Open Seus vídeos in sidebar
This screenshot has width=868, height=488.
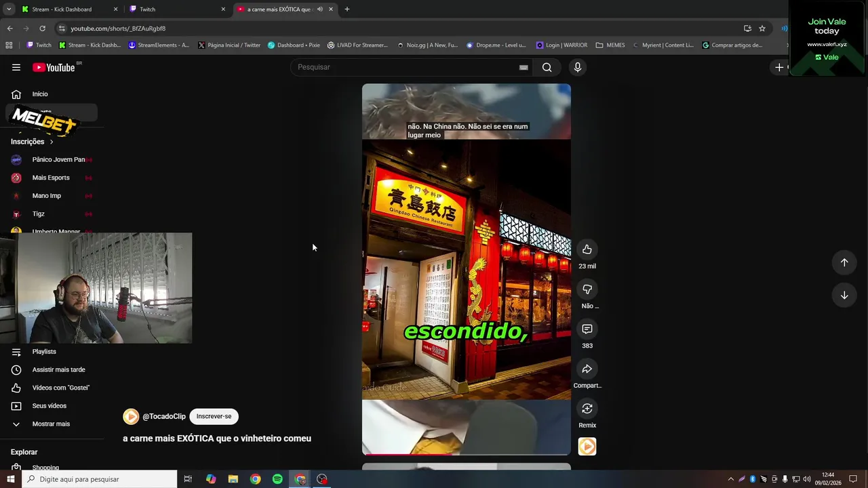click(52, 406)
